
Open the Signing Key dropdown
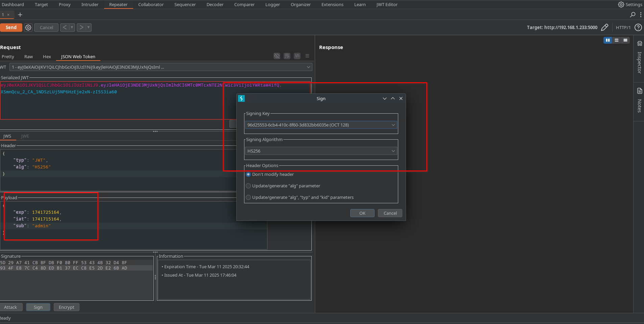(x=320, y=125)
